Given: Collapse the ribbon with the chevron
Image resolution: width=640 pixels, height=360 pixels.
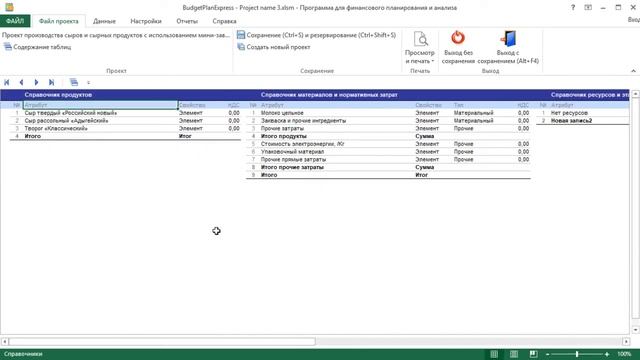Looking at the screenshot, I should (633, 71).
